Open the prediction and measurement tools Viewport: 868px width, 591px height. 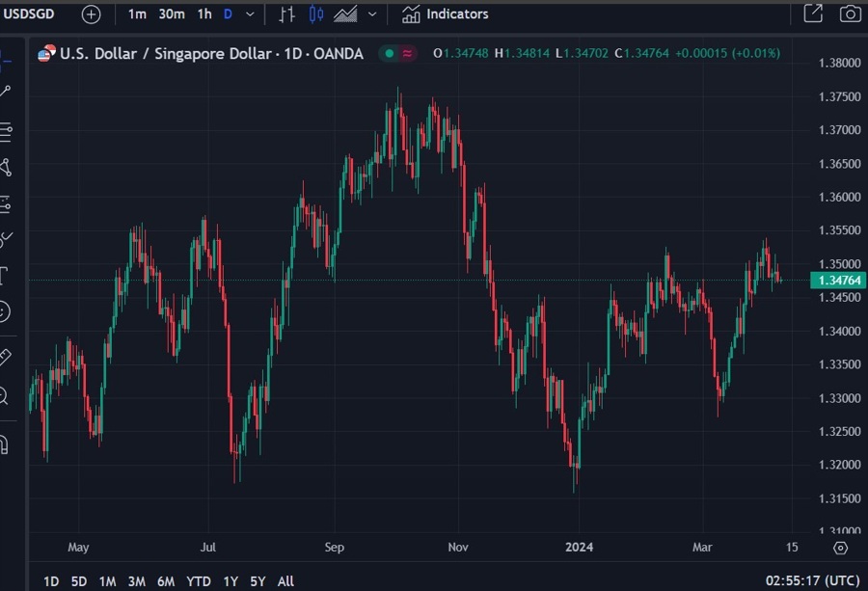coord(6,204)
